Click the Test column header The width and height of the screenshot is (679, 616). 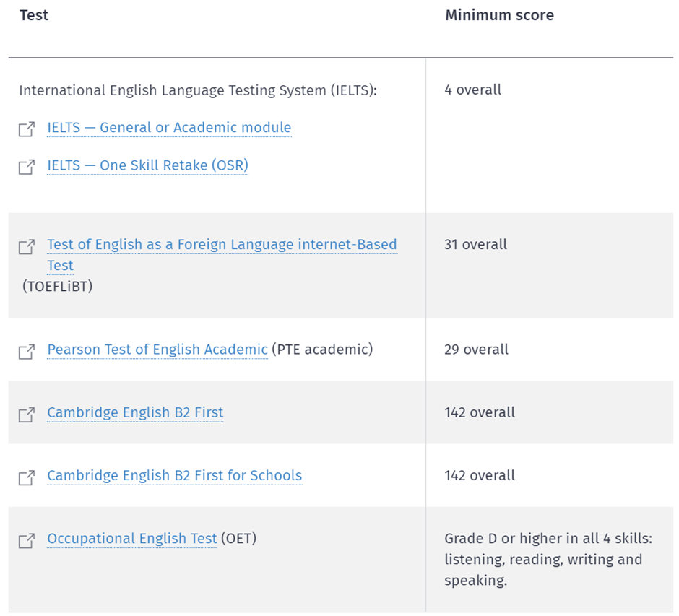pos(34,15)
